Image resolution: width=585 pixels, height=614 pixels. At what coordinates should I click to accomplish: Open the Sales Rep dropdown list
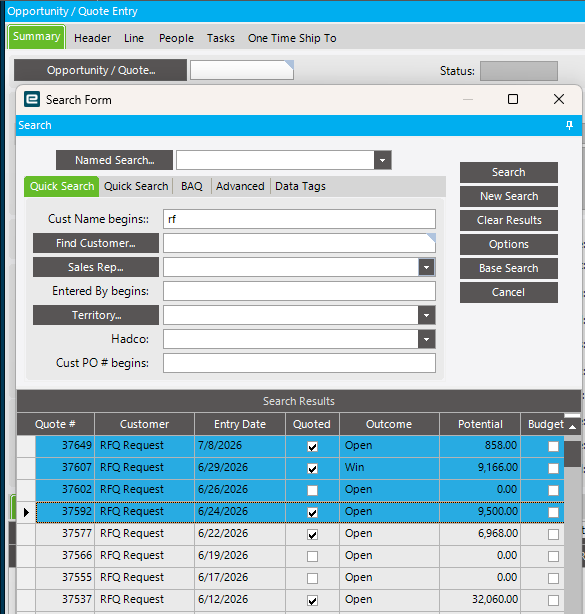(x=426, y=267)
